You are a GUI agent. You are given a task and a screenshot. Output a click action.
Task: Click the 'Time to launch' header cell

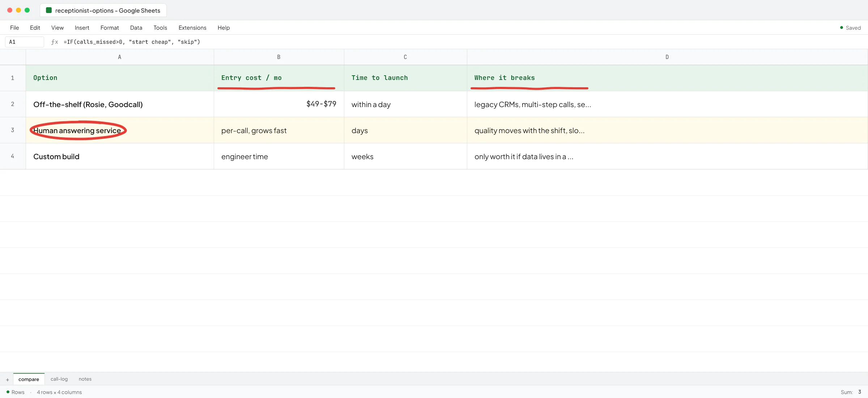[405, 78]
